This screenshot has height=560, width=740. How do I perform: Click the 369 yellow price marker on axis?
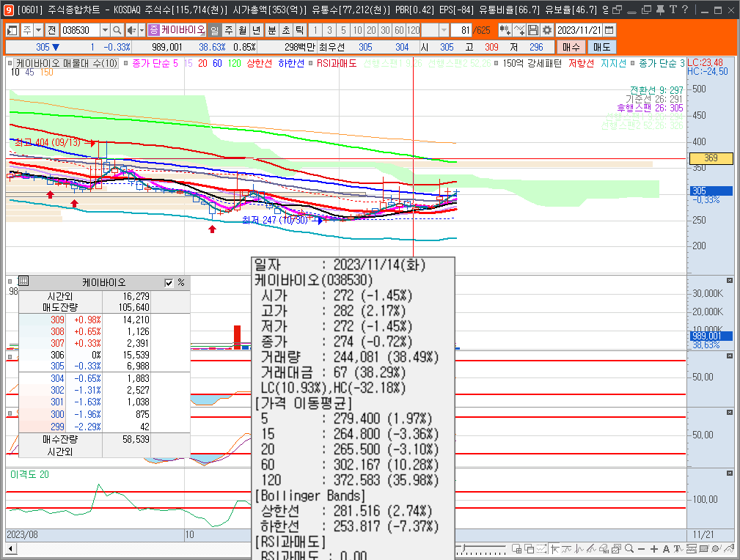[711, 158]
